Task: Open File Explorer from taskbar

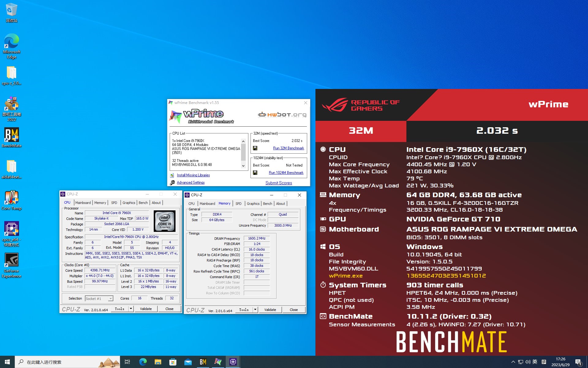Action: click(158, 362)
